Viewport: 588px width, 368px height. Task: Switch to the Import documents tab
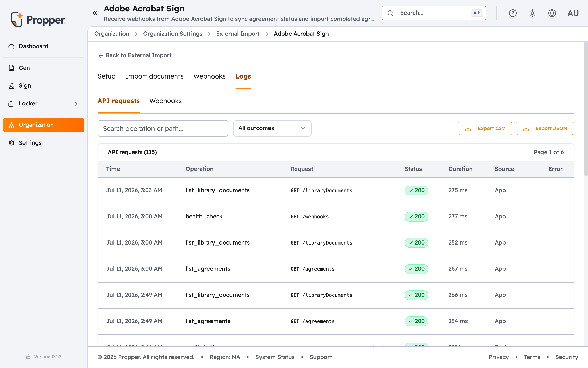(x=154, y=76)
